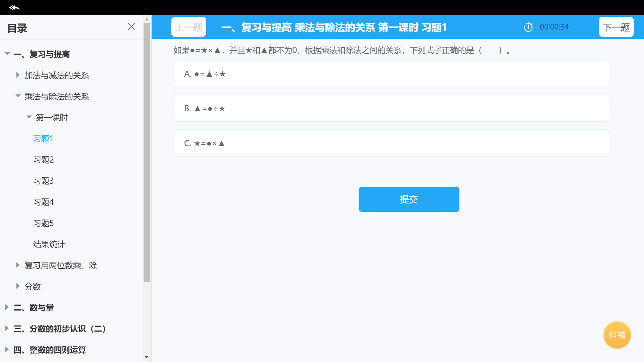The width and height of the screenshot is (644, 362).
Task: Open 结果统计 results item
Action: (x=49, y=244)
